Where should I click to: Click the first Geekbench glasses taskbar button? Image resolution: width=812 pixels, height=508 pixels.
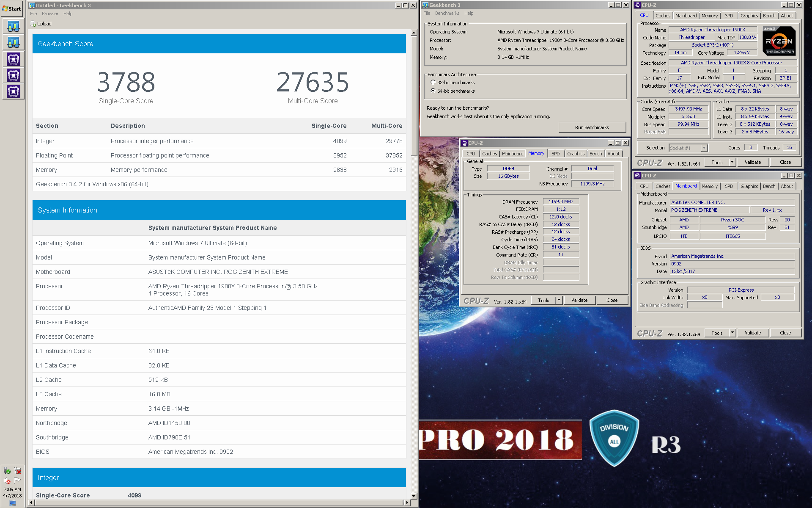click(13, 26)
